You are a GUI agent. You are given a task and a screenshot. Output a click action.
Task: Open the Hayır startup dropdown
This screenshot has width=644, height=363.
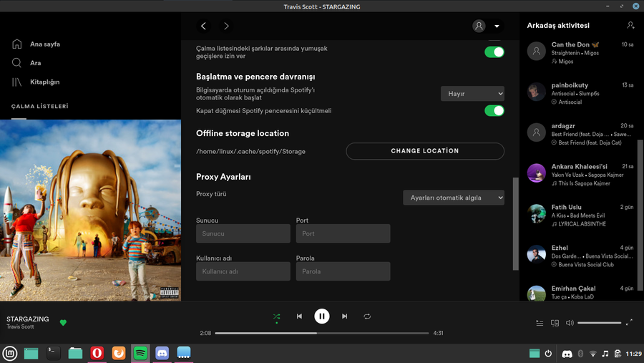pos(472,93)
